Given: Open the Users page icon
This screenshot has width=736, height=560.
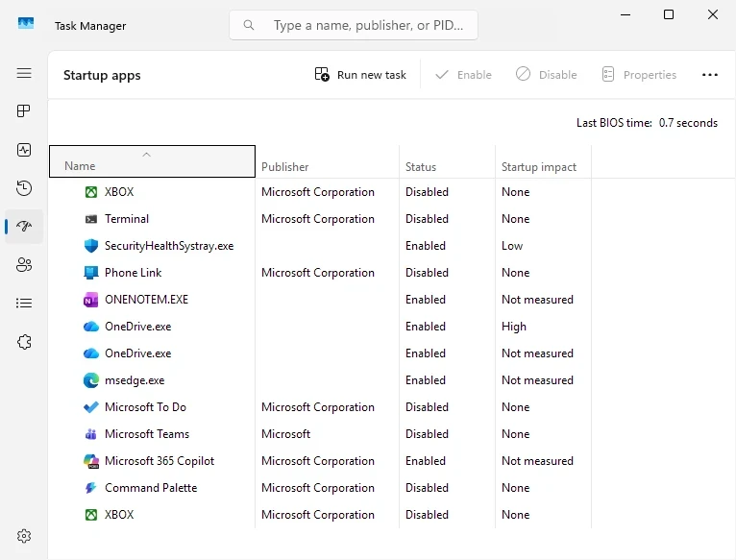Looking at the screenshot, I should pyautogui.click(x=24, y=265).
